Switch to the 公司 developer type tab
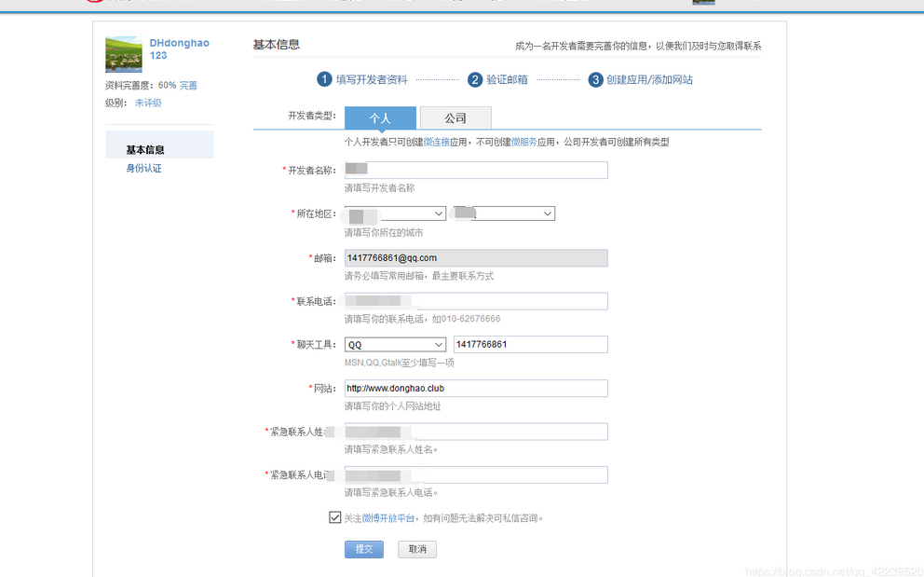This screenshot has height=577, width=924. [455, 117]
